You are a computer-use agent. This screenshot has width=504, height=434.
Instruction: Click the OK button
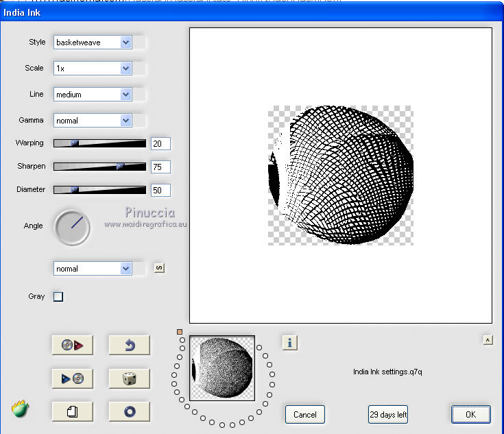471,415
